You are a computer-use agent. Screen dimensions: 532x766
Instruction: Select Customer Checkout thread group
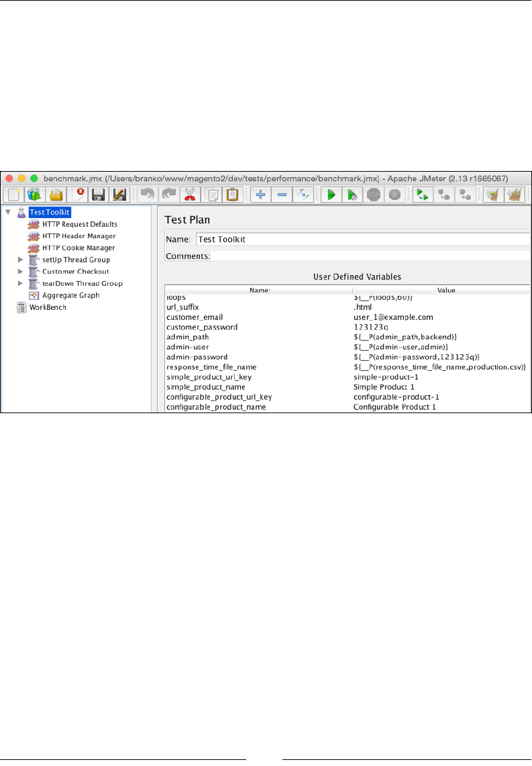click(x=75, y=272)
